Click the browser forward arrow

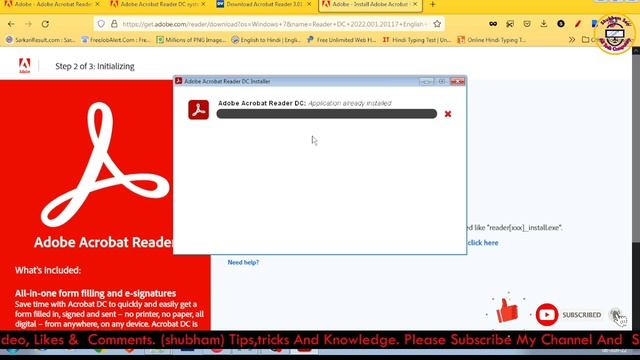pos(28,24)
